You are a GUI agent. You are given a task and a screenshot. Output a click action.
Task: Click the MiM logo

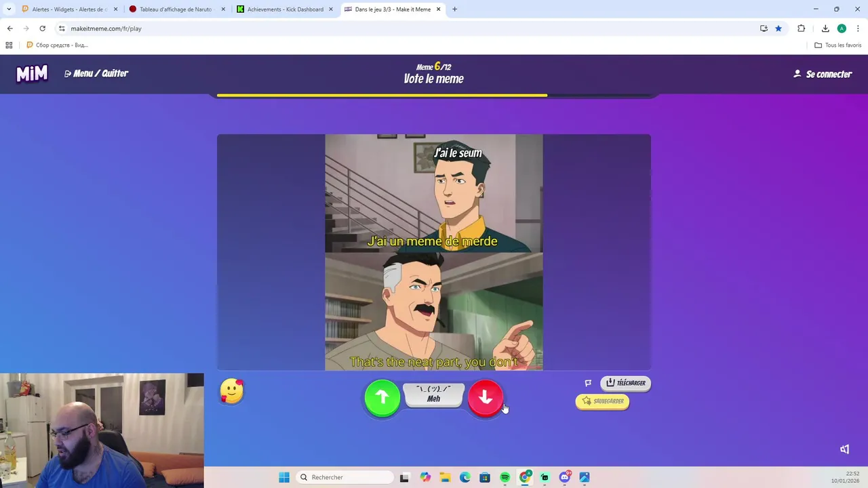(32, 73)
